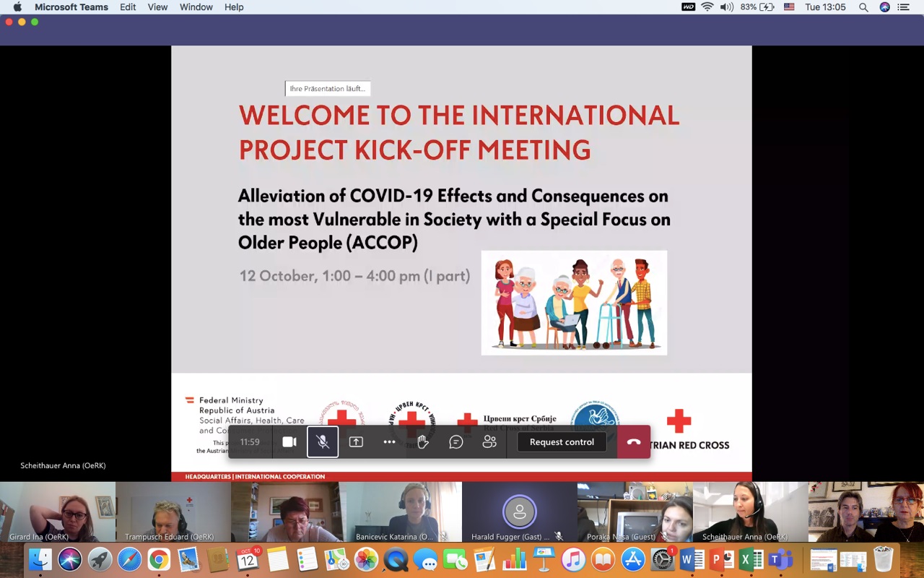Open the Trash in dock
Image resolution: width=924 pixels, height=578 pixels.
(x=883, y=559)
